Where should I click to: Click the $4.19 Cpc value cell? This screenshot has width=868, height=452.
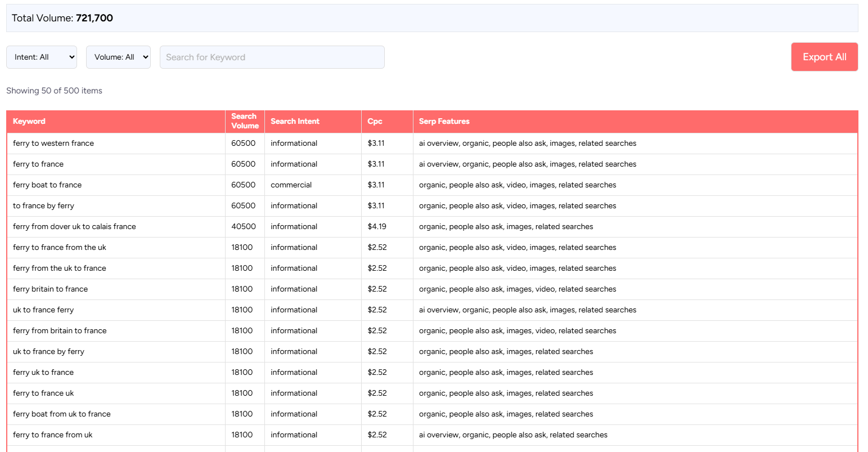(x=372, y=226)
